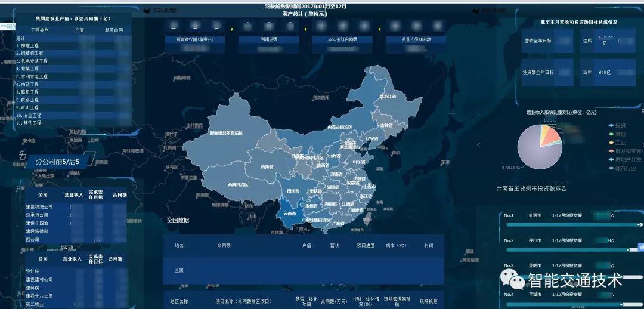Select the 分公司前5/后5 tab

click(57, 162)
